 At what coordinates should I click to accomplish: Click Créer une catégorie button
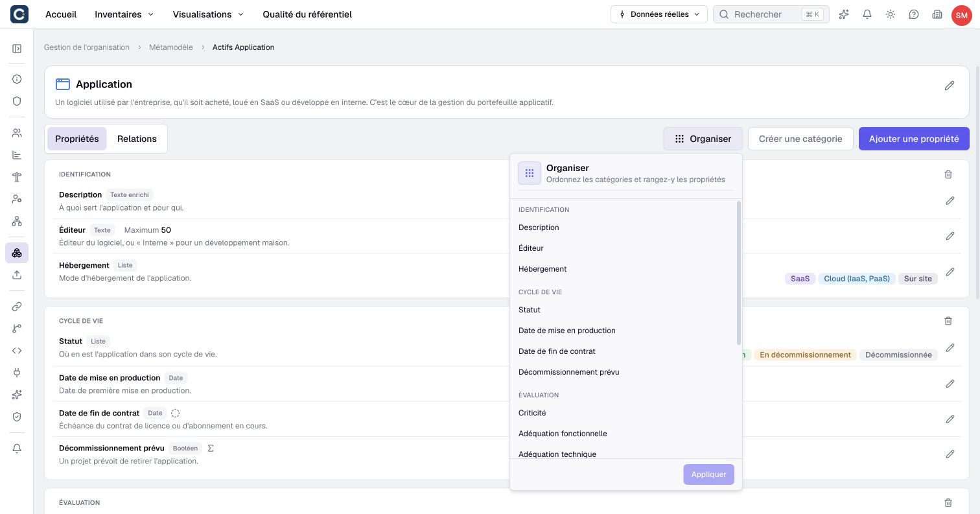(800, 139)
